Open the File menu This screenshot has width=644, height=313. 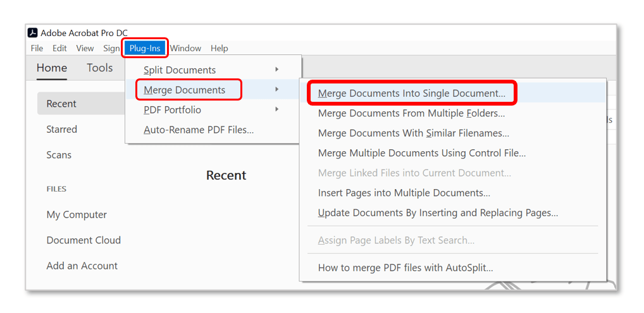tap(37, 49)
